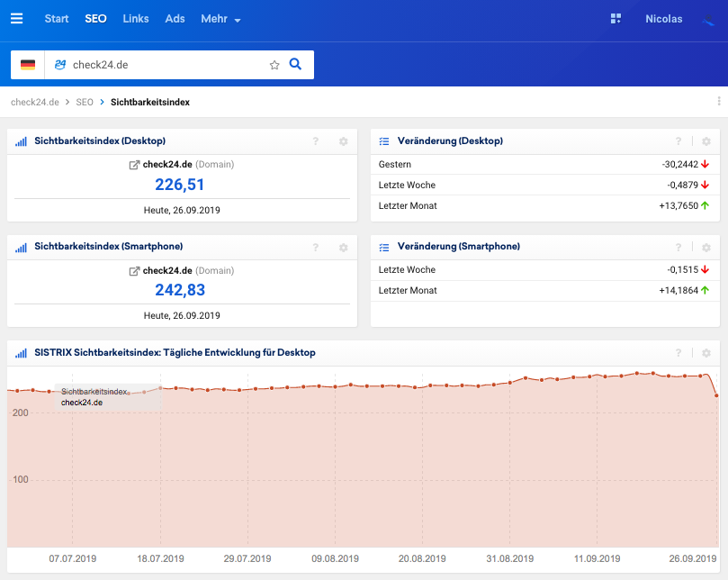The image size is (728, 580).
Task: Click the SISTRIX logo icon at top right
Action: tap(708, 20)
